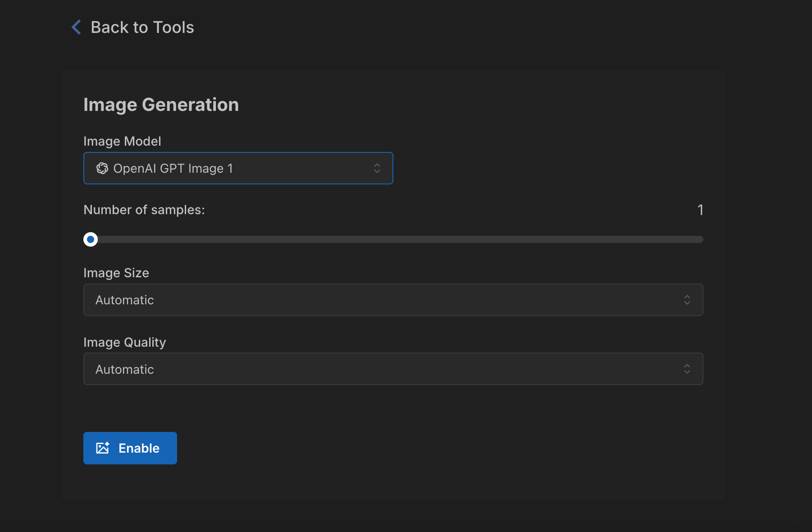
Task: Click the Image Quality label
Action: click(125, 342)
